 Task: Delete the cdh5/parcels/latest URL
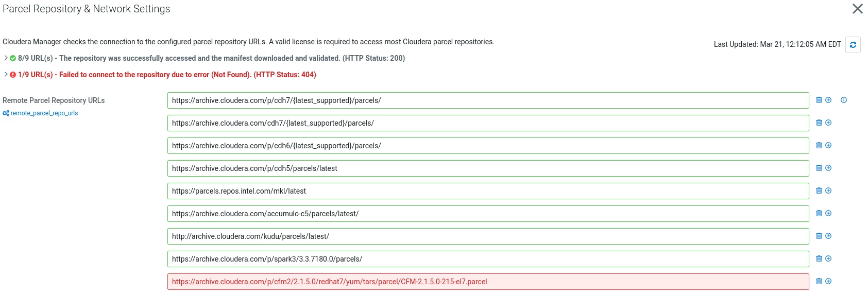click(819, 168)
